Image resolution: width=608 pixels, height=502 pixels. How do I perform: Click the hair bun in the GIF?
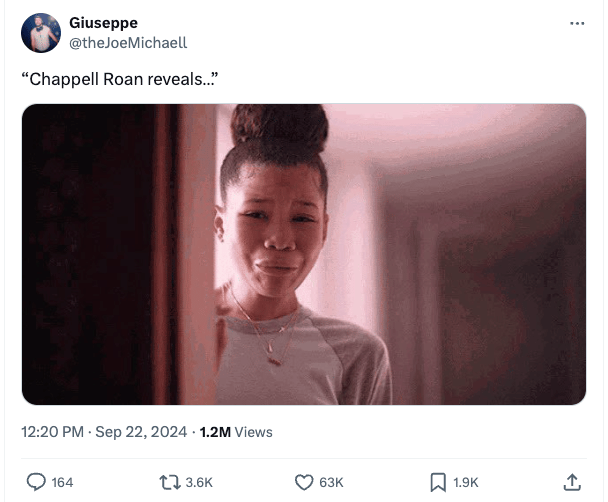tap(279, 126)
